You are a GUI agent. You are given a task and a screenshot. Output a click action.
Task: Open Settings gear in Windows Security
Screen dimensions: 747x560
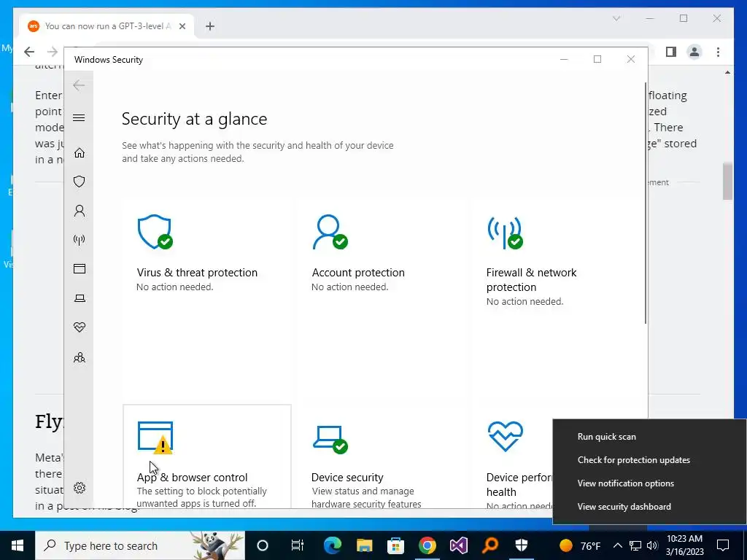(79, 488)
